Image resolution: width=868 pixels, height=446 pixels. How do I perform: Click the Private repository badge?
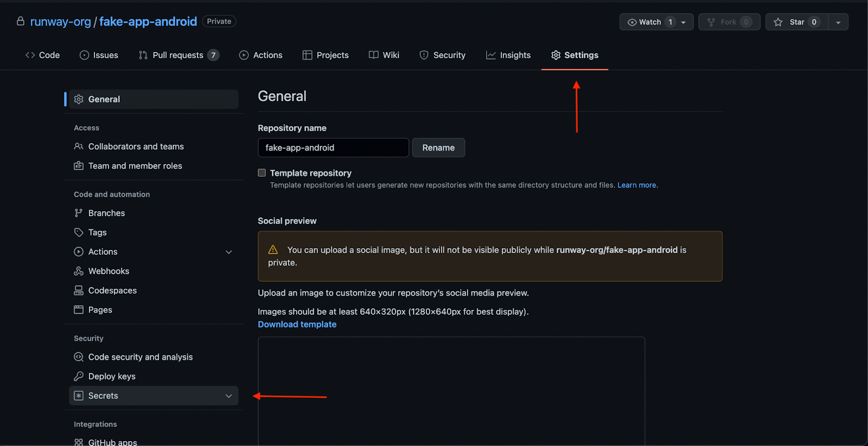[219, 21]
